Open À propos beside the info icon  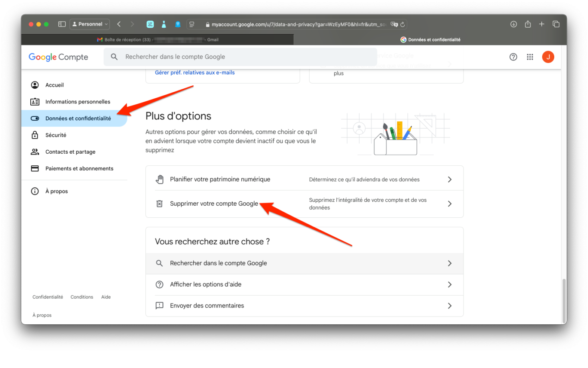74,191
